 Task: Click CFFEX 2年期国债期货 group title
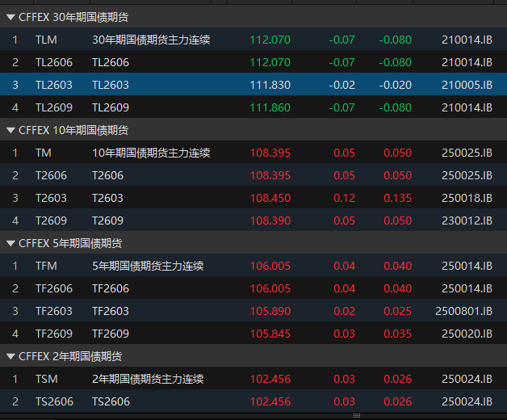(x=70, y=356)
